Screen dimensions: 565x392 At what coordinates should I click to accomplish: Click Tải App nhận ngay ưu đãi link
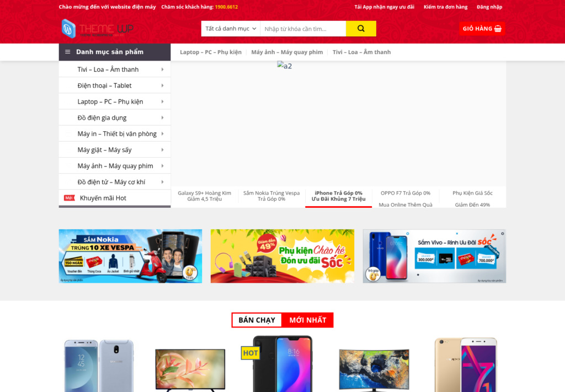pos(384,7)
